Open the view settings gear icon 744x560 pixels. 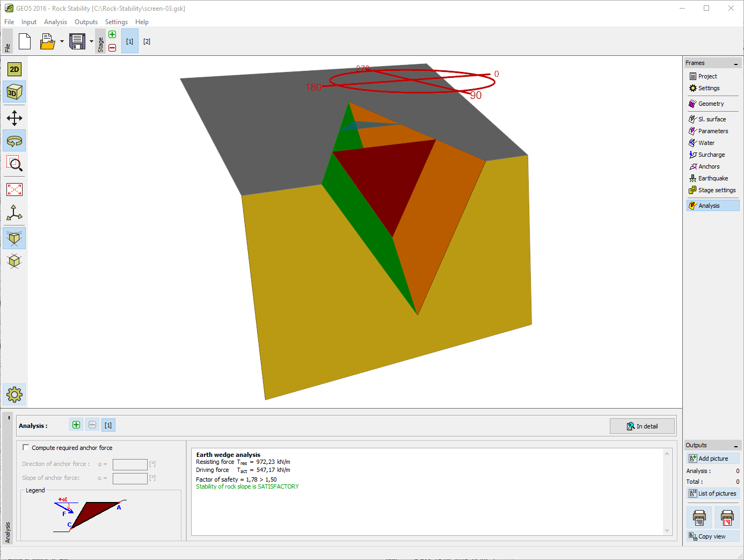pos(14,395)
